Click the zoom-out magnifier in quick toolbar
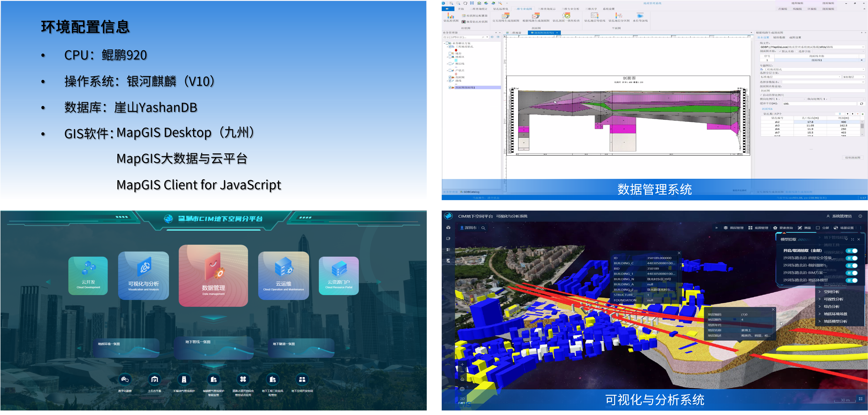 click(x=458, y=3)
